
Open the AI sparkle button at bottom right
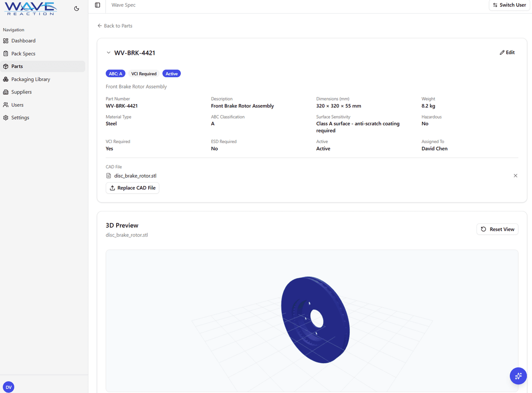click(518, 376)
